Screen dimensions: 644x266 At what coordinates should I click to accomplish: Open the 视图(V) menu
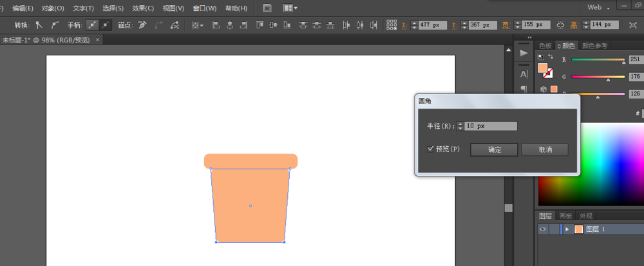(173, 8)
